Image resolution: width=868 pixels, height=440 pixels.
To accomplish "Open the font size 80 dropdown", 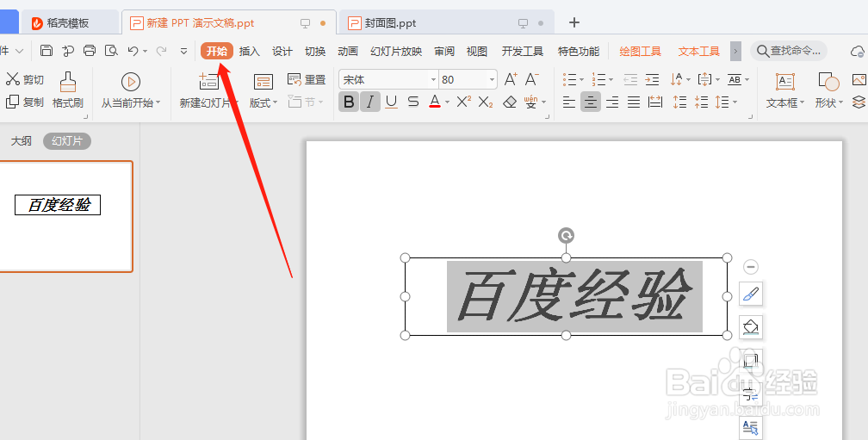I will [492, 80].
